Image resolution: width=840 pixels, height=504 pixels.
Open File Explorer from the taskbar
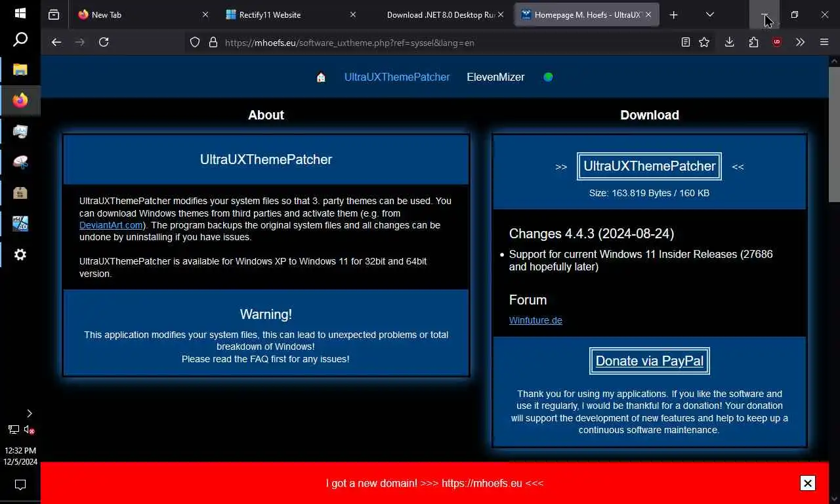tap(20, 70)
